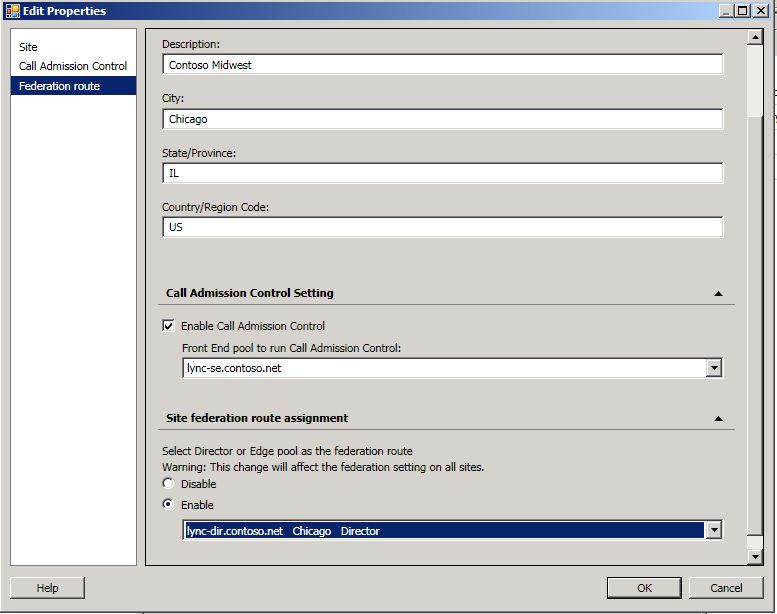Collapse the Call Admission Control Setting section

pos(718,293)
